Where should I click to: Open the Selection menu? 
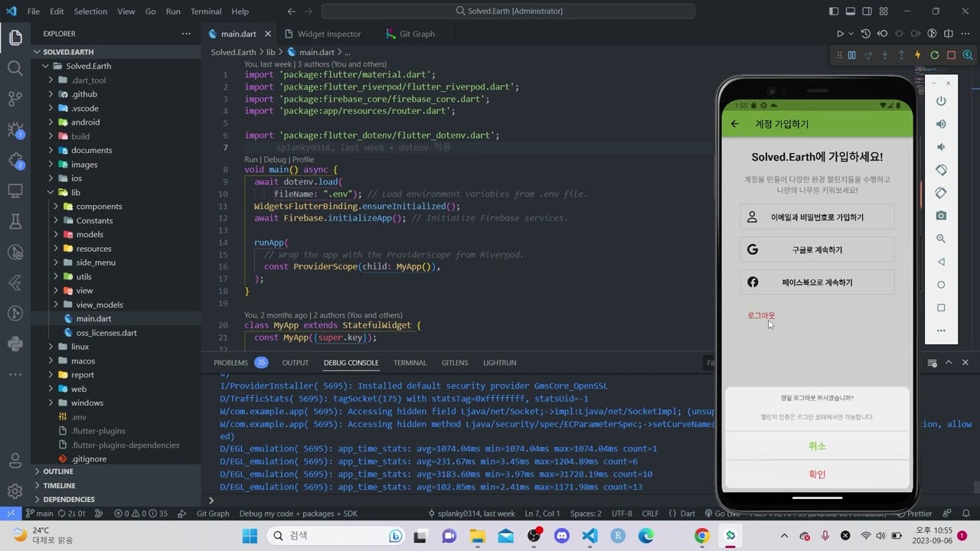point(90,11)
